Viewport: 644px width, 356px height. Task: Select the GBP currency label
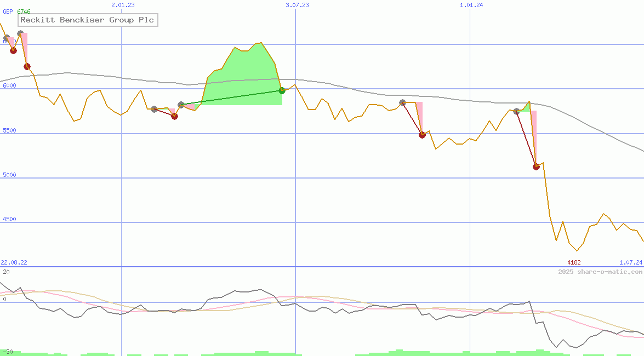tap(8, 12)
